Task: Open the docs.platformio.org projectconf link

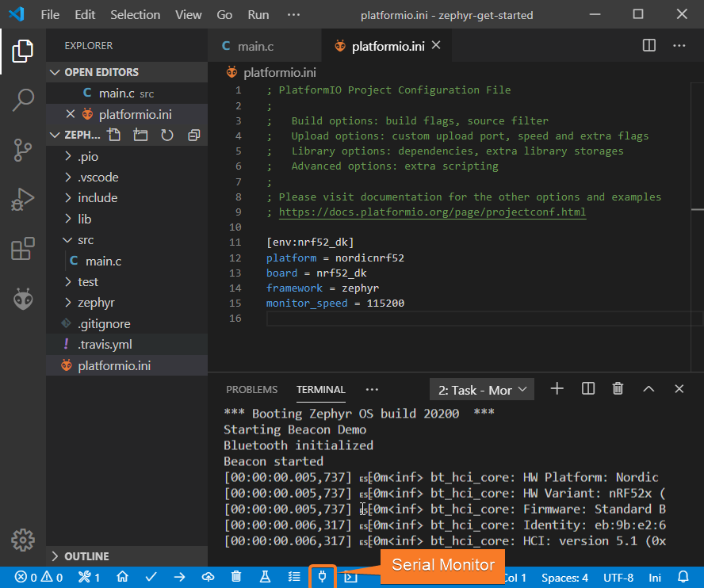Action: (x=432, y=212)
